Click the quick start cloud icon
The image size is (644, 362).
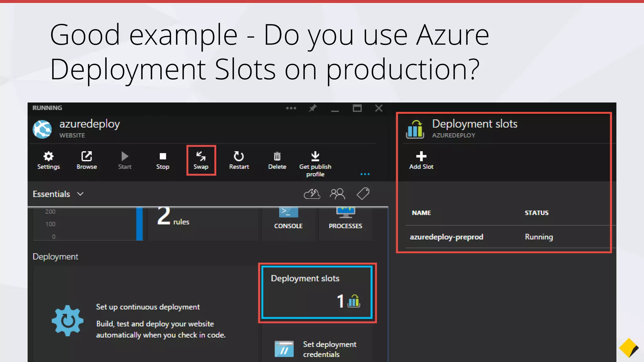pos(312,194)
